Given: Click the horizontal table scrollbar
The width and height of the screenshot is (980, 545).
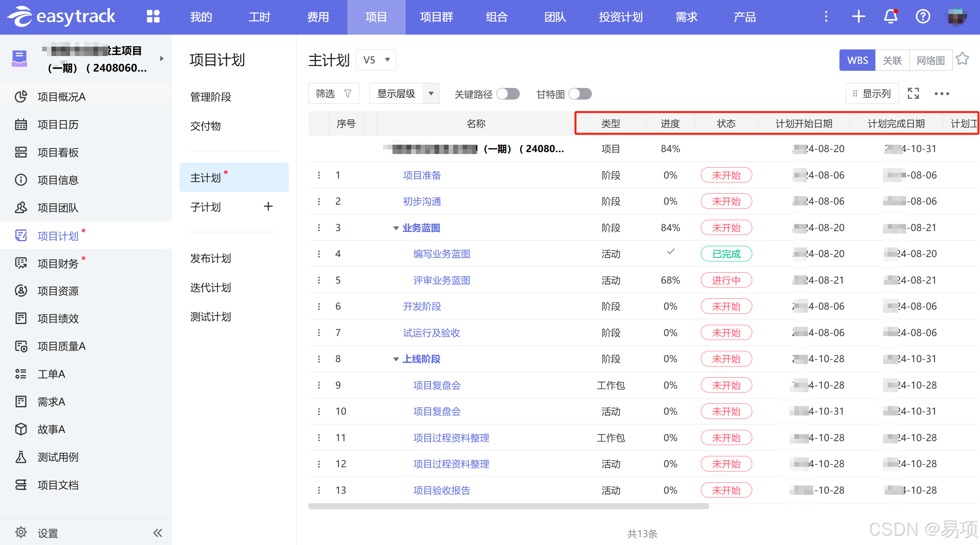Looking at the screenshot, I should (x=508, y=506).
